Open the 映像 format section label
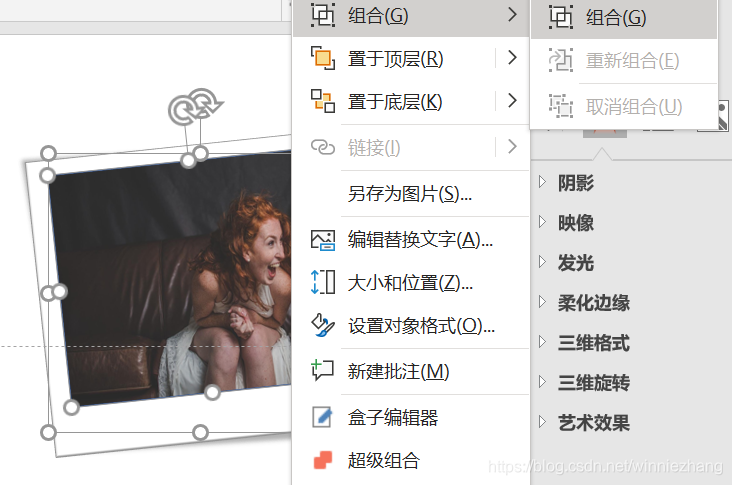Image resolution: width=732 pixels, height=485 pixels. 576,223
